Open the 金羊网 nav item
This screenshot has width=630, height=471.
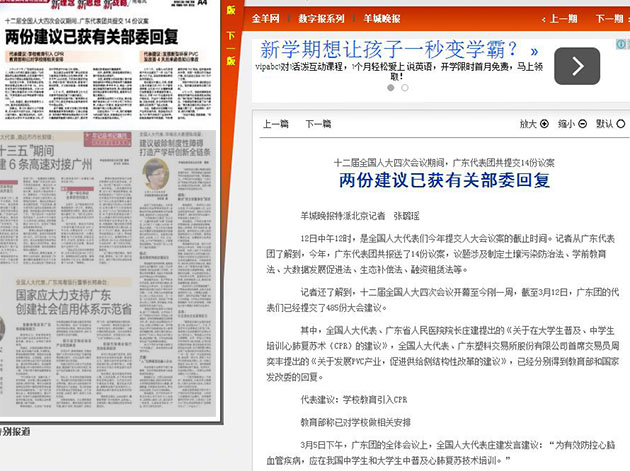click(265, 19)
